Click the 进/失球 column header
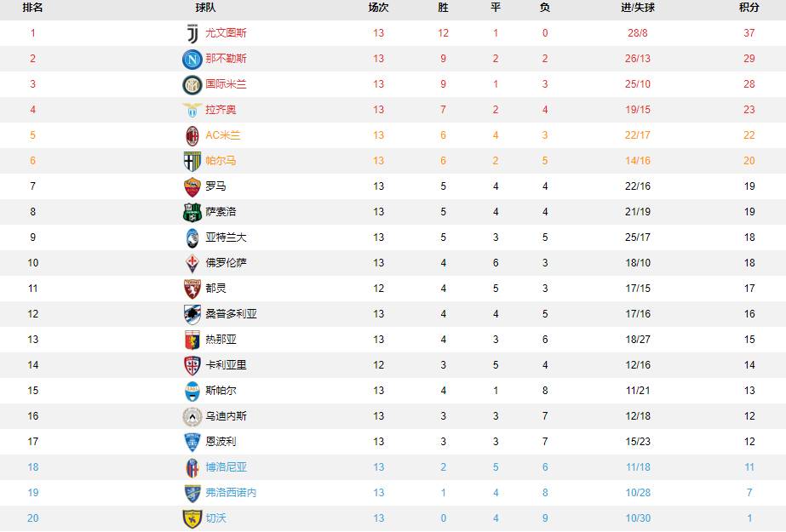Viewport: 786px width, 532px height. [638, 8]
